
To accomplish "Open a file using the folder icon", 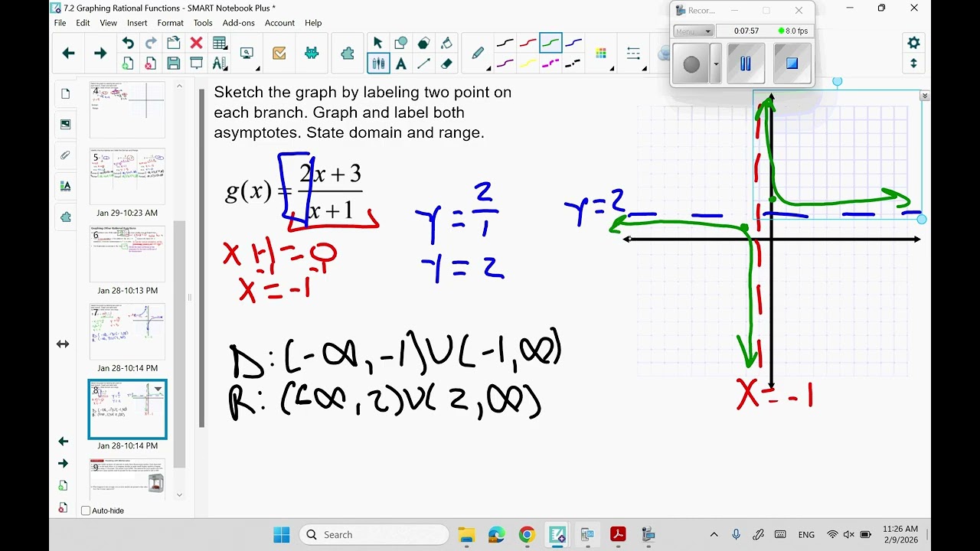I will [x=174, y=43].
